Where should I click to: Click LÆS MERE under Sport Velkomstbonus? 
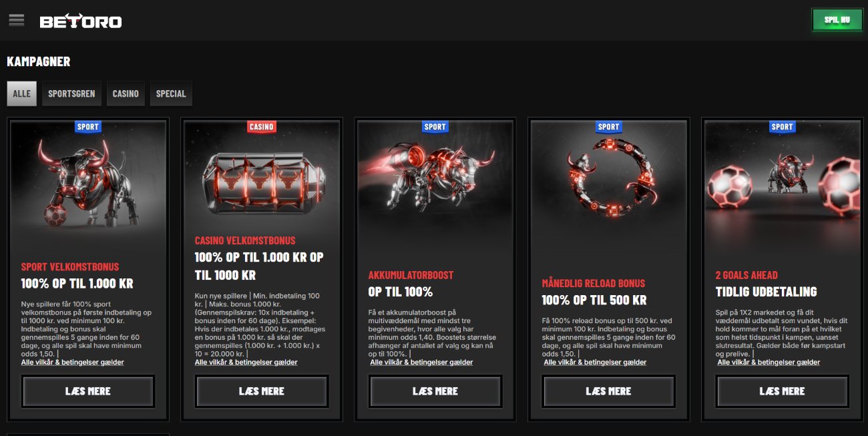click(88, 391)
